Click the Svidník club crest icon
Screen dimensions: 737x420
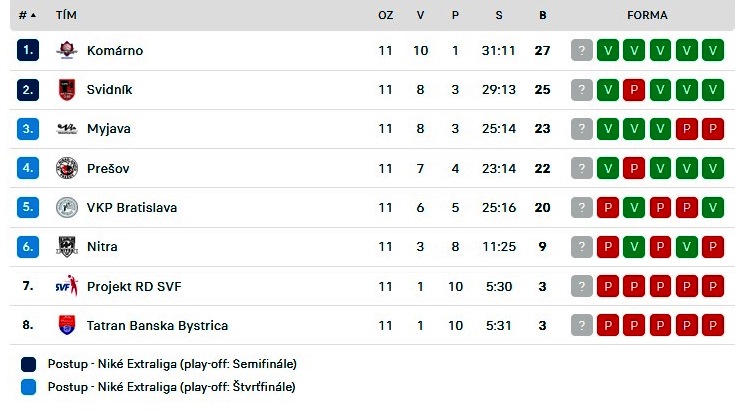click(67, 89)
